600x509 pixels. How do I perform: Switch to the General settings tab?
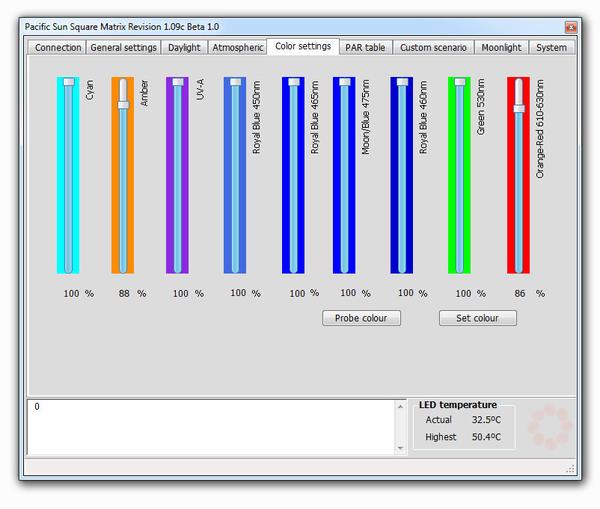coord(123,47)
